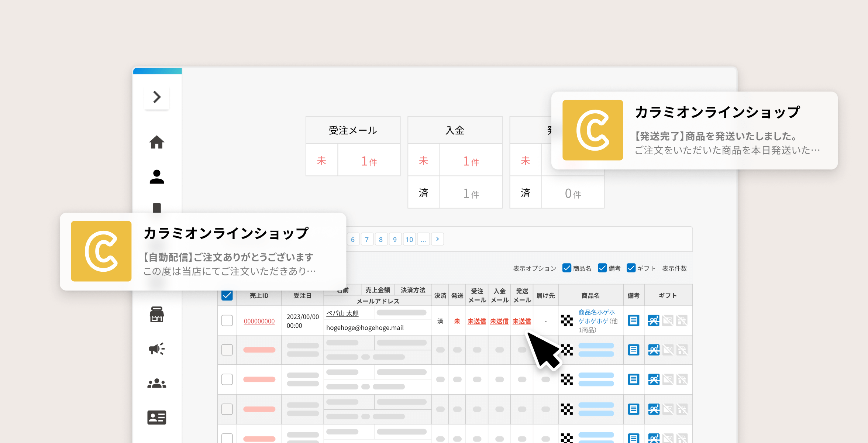Open order ID 000000000 link
868x443 pixels.
coord(259,321)
